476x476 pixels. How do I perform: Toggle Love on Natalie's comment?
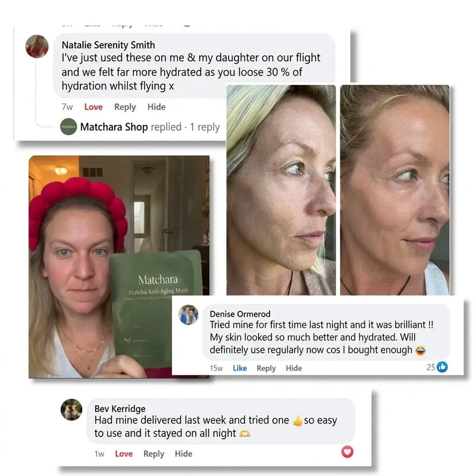coord(93,107)
